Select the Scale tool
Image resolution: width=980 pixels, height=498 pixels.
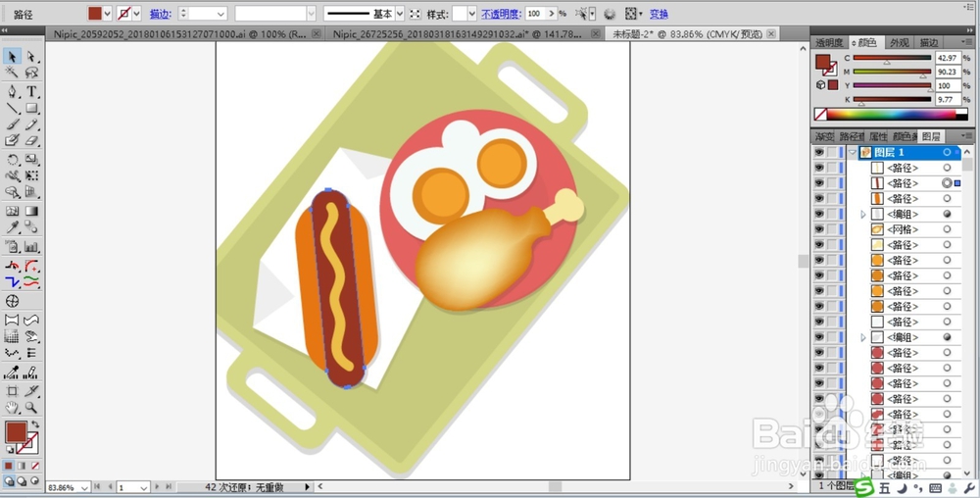31,160
